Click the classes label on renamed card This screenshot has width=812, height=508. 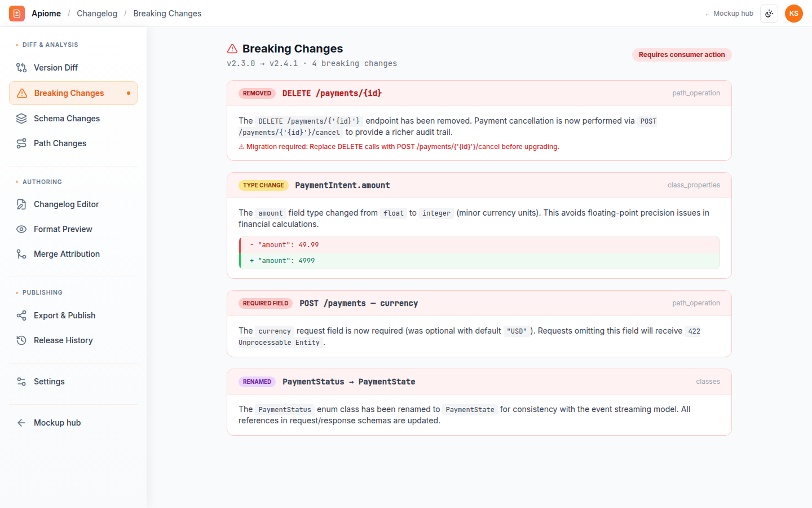[x=708, y=382]
